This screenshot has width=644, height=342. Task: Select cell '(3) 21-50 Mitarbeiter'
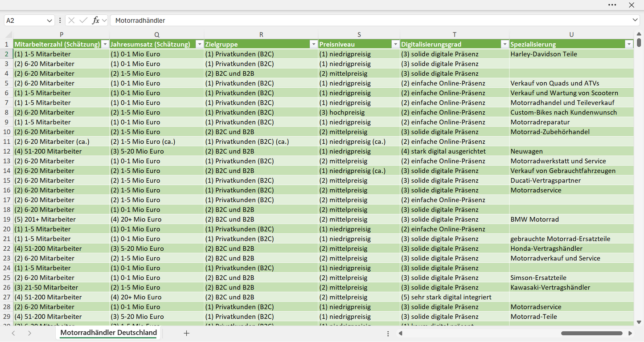[x=62, y=287]
